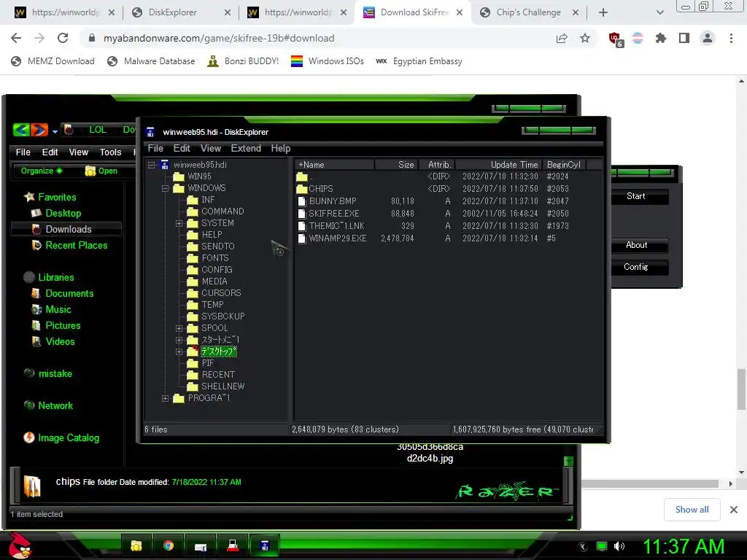Open the Chrome profile avatar
Image resolution: width=747 pixels, height=560 pixels.
click(x=708, y=38)
